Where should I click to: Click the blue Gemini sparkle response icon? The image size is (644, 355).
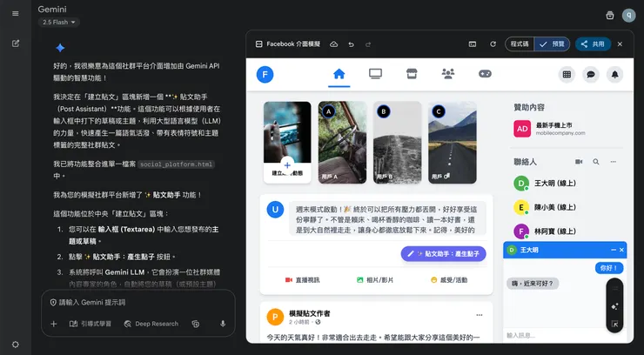(60, 48)
